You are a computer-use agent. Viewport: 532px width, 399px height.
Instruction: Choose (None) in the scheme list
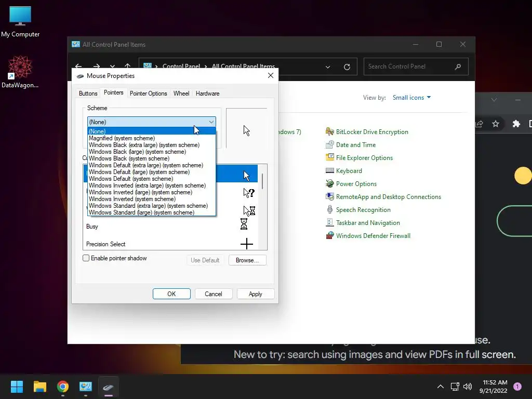(x=151, y=131)
